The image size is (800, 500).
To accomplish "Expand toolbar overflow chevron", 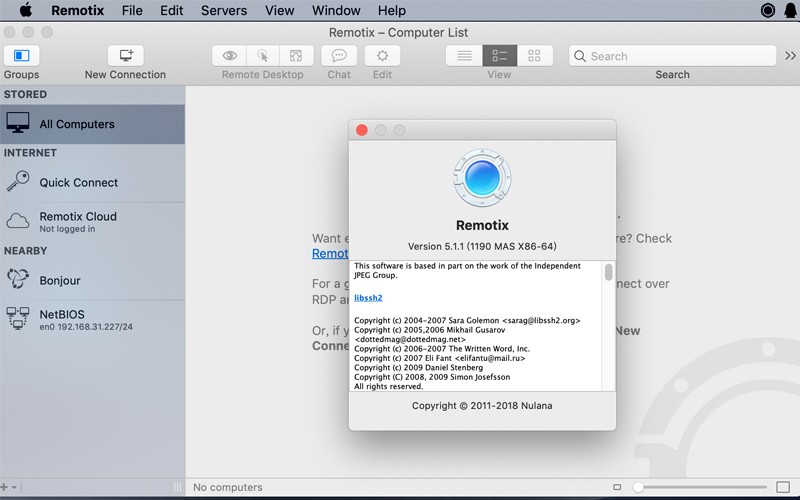I will coord(790,56).
